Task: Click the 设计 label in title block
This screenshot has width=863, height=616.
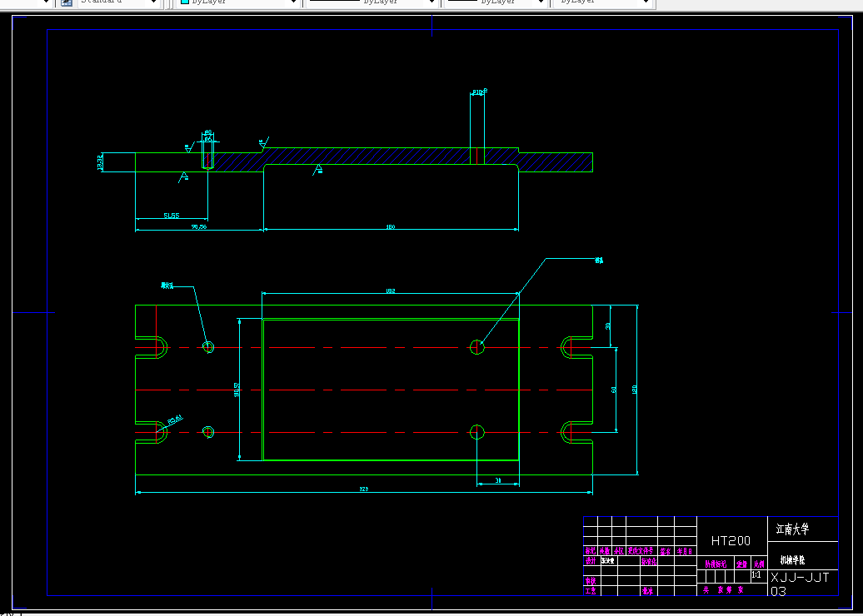Action: (x=591, y=561)
